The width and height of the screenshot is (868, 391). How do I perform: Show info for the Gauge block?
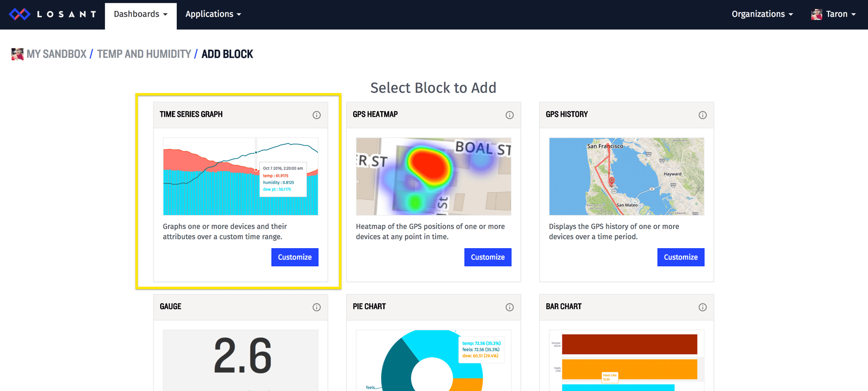click(316, 307)
